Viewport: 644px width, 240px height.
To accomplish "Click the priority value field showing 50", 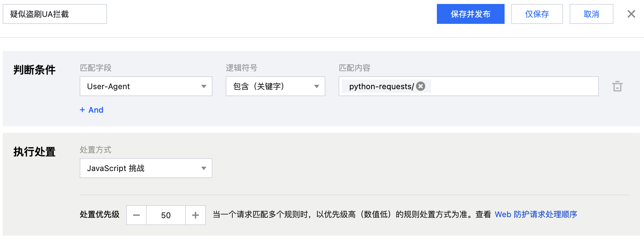I will click(166, 215).
